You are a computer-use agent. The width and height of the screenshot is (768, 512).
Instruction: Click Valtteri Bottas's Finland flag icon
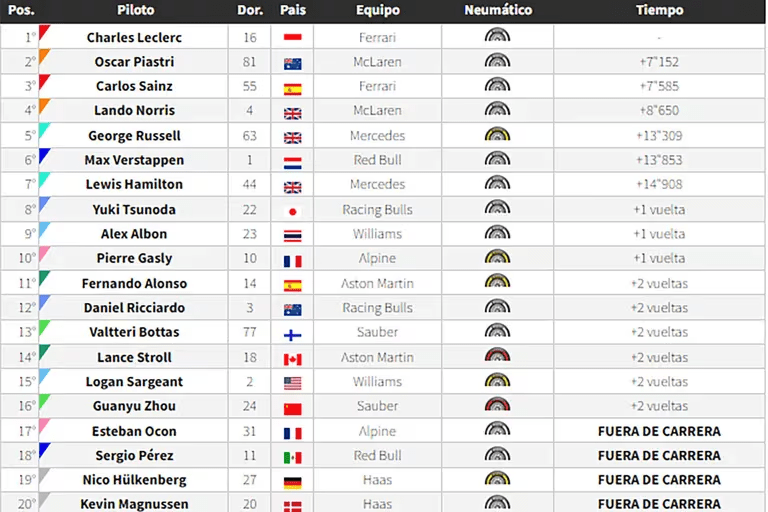click(293, 334)
